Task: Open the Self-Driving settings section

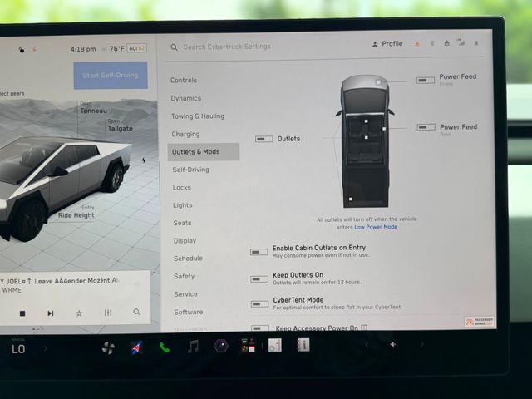Action: pyautogui.click(x=190, y=170)
